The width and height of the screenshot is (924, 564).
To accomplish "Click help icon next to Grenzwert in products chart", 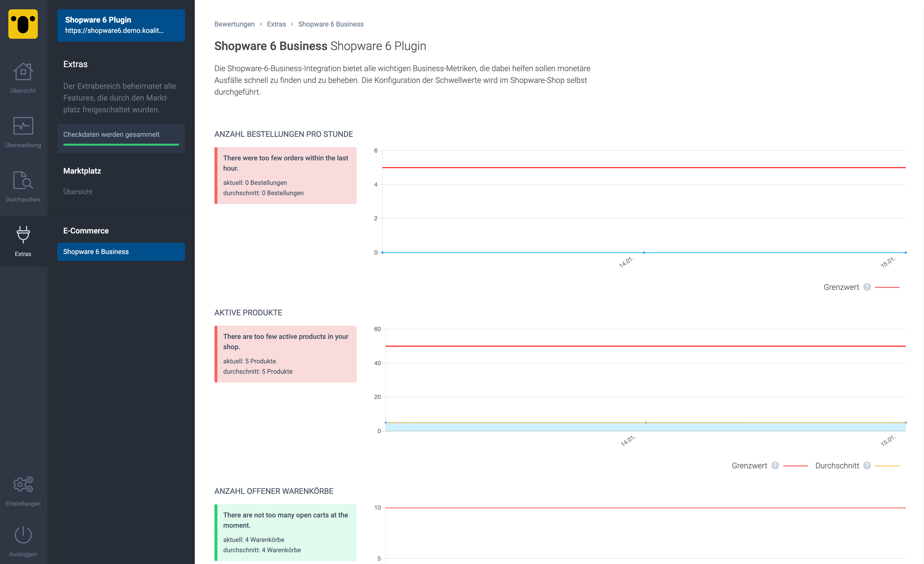I will (775, 465).
